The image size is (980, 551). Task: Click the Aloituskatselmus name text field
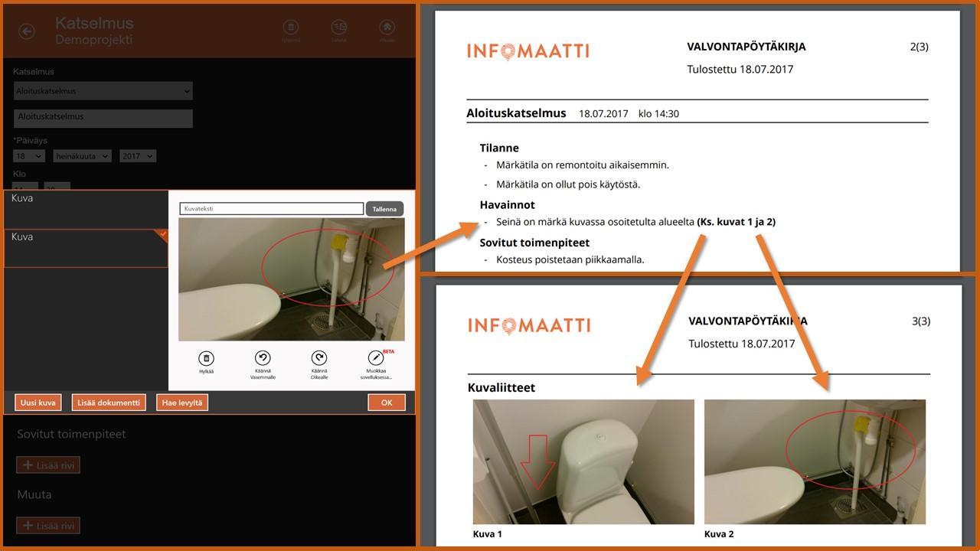point(103,118)
